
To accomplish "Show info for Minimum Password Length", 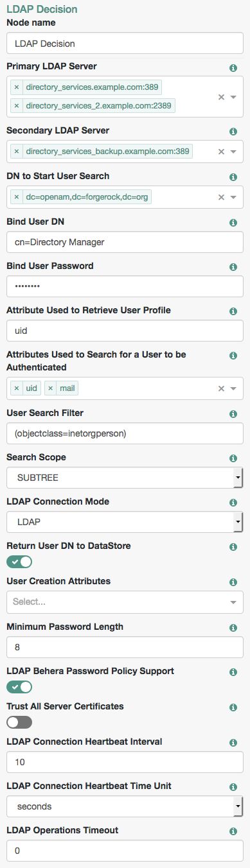I will pos(233,627).
